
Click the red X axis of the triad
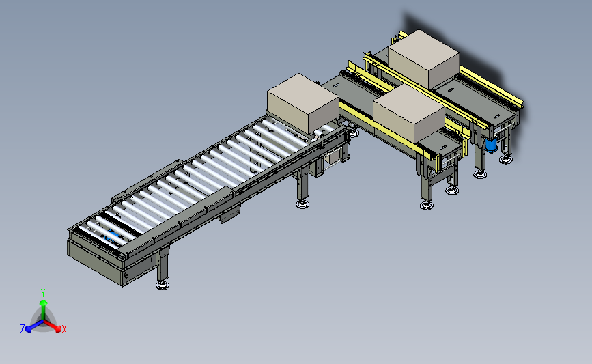53,326
